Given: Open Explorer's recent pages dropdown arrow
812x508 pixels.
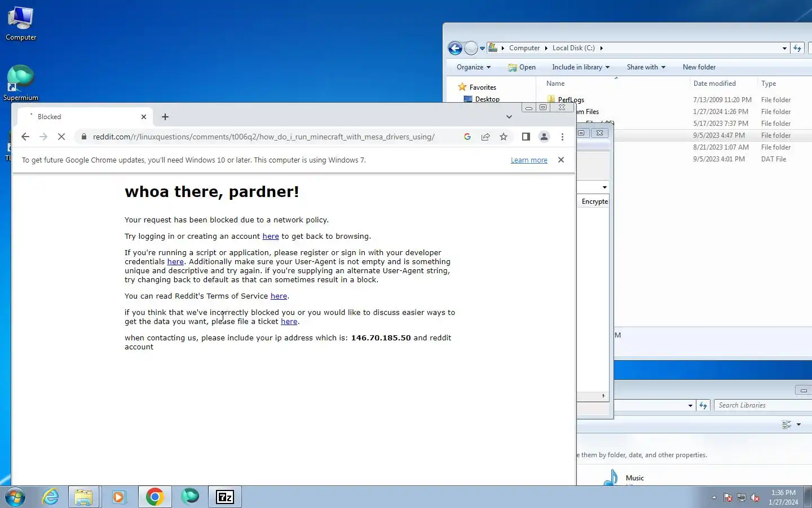Looking at the screenshot, I should pyautogui.click(x=482, y=49).
